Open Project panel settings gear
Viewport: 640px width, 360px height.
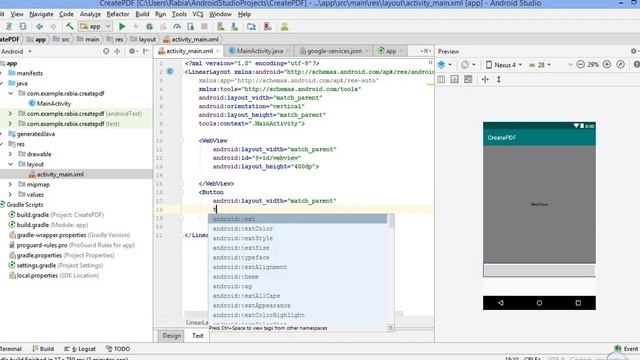[x=132, y=51]
